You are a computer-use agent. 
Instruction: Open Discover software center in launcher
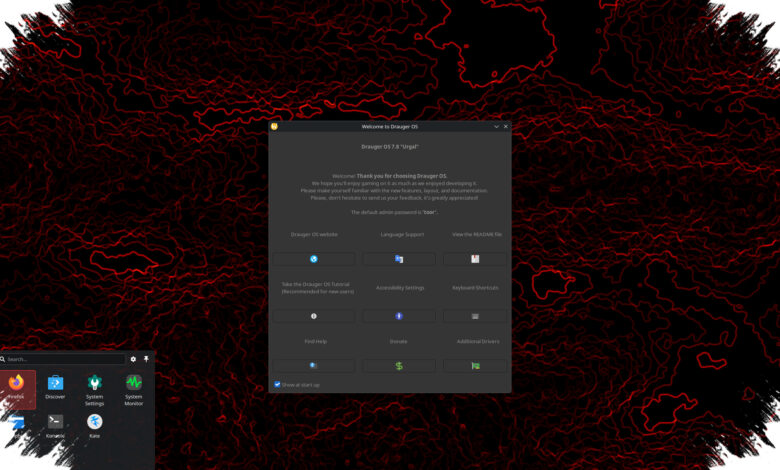[x=55, y=388]
